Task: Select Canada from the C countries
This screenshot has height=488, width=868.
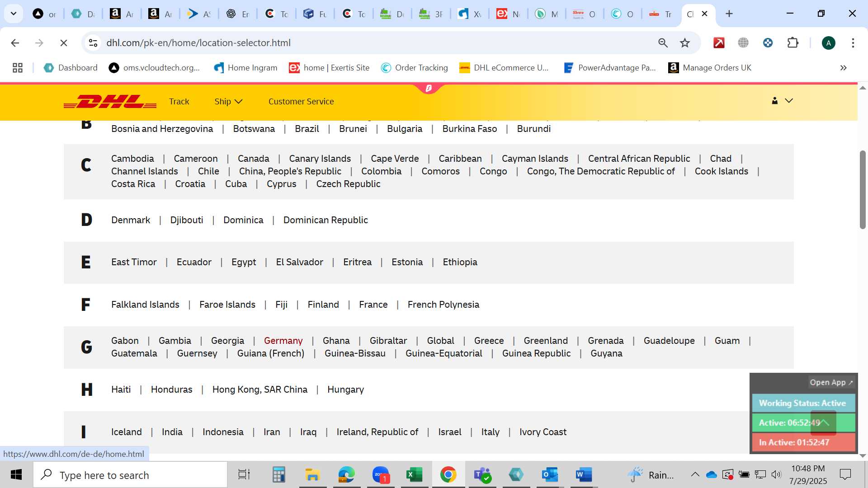Action: 253,159
